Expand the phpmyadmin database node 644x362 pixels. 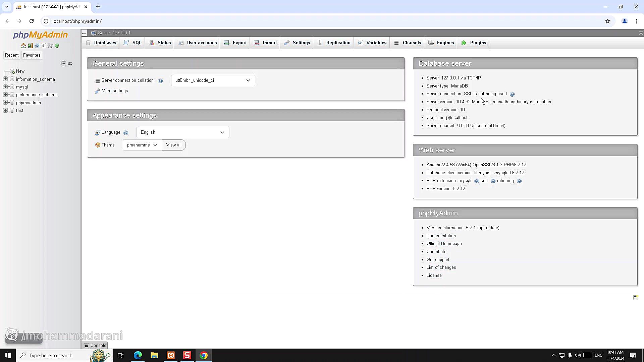pyautogui.click(x=5, y=103)
